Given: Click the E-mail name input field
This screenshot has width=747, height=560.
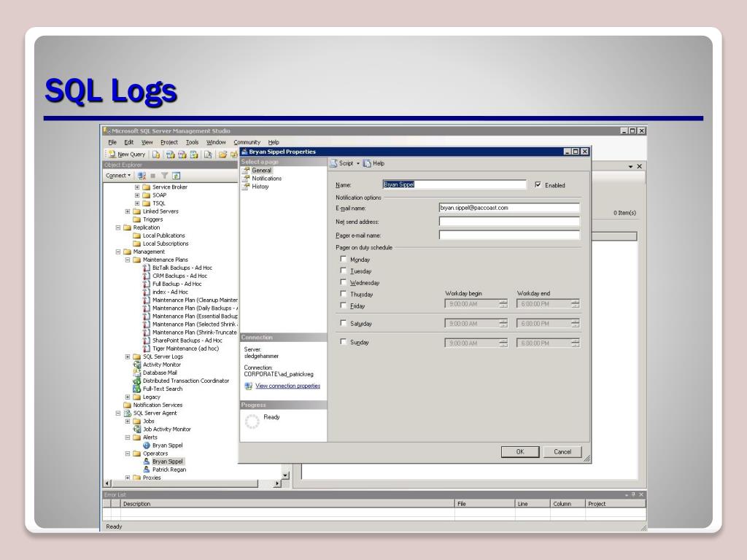Looking at the screenshot, I should pos(509,208).
